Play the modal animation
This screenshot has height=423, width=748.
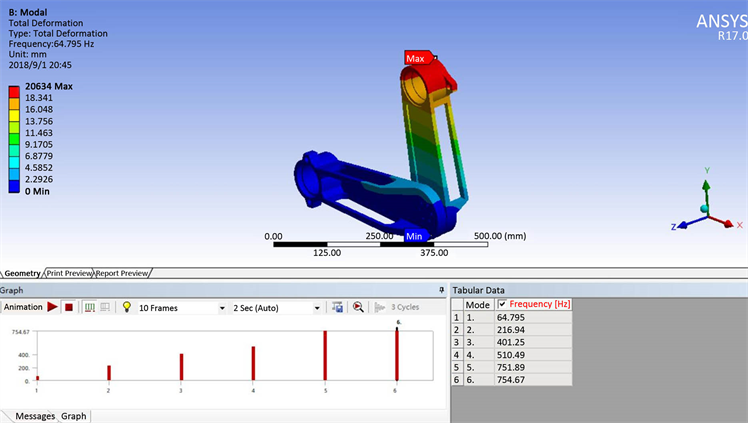coord(53,308)
